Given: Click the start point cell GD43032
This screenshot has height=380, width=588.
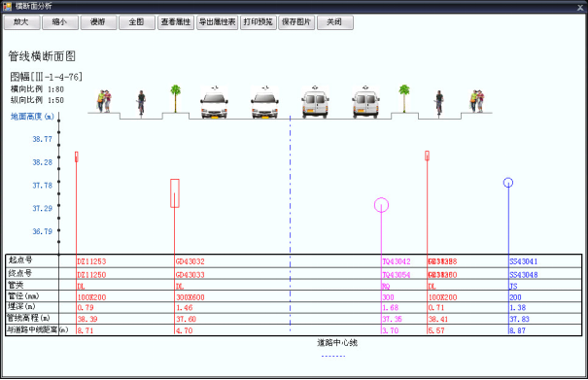Looking at the screenshot, I should point(190,261).
